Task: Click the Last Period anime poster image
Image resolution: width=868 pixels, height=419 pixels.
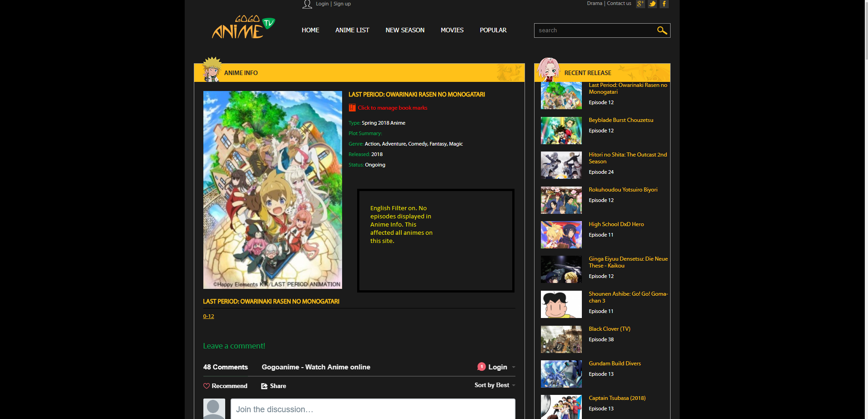Action: tap(273, 190)
